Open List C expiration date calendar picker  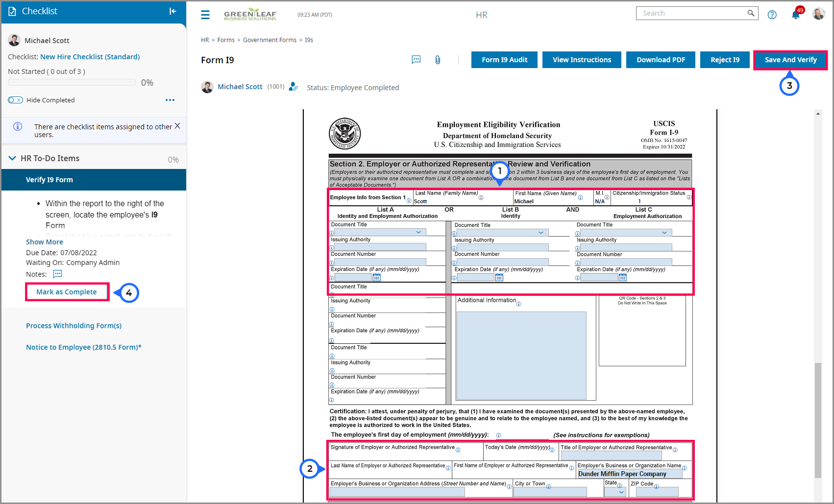(x=622, y=277)
